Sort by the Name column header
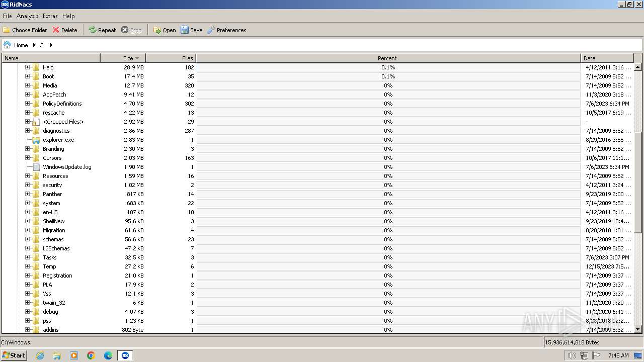 click(51, 58)
